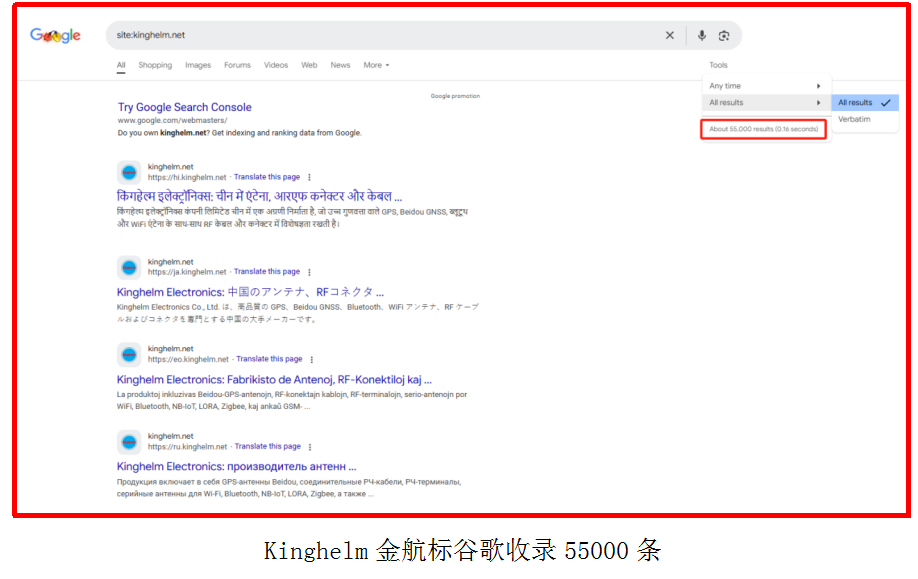Open the Hindi Kinghelm result title
Viewport: 918px width, 579px height.
[x=259, y=196]
